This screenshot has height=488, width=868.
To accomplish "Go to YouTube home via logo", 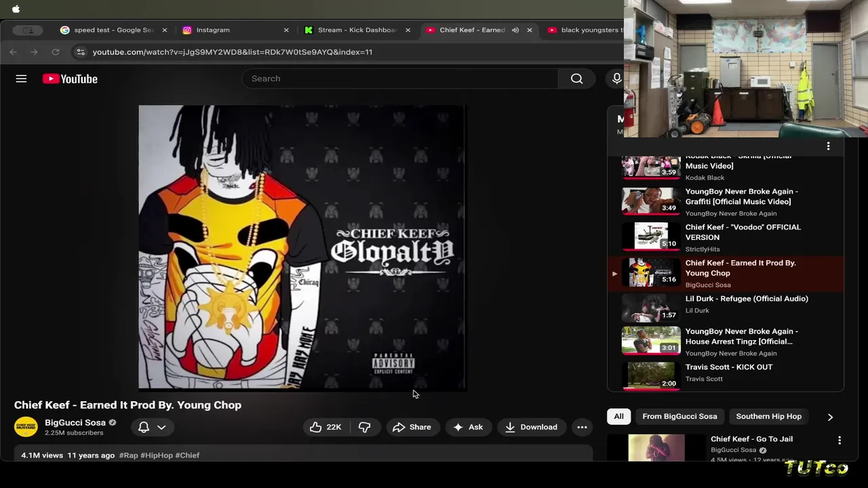I will point(70,79).
